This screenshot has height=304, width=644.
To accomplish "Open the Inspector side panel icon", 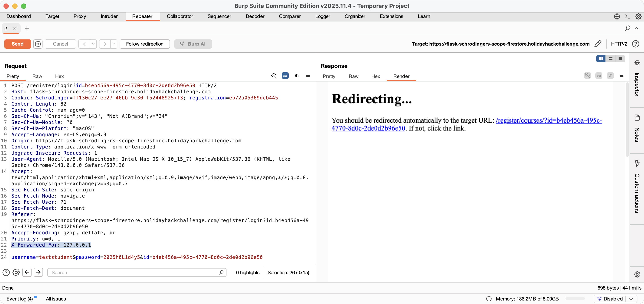I will 637,63.
